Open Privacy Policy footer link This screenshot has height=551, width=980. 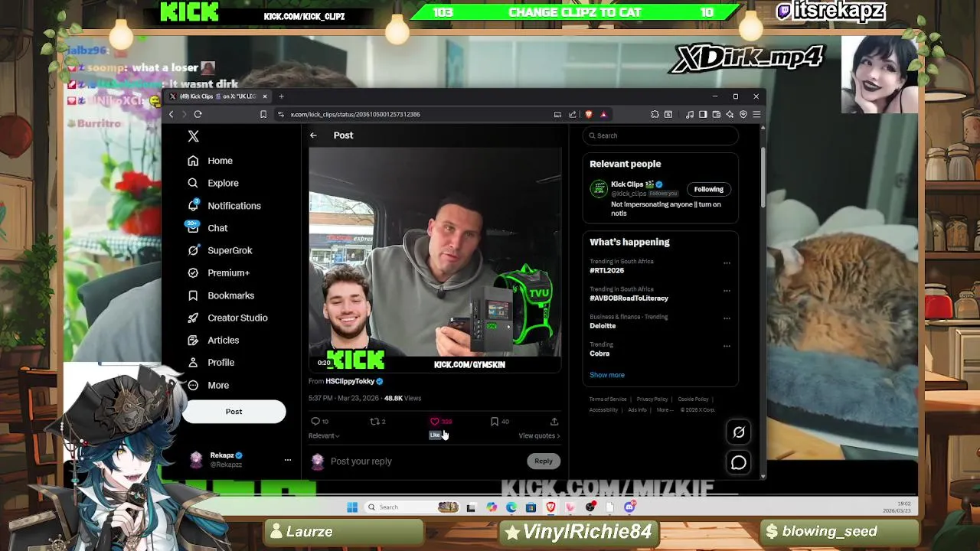(652, 399)
